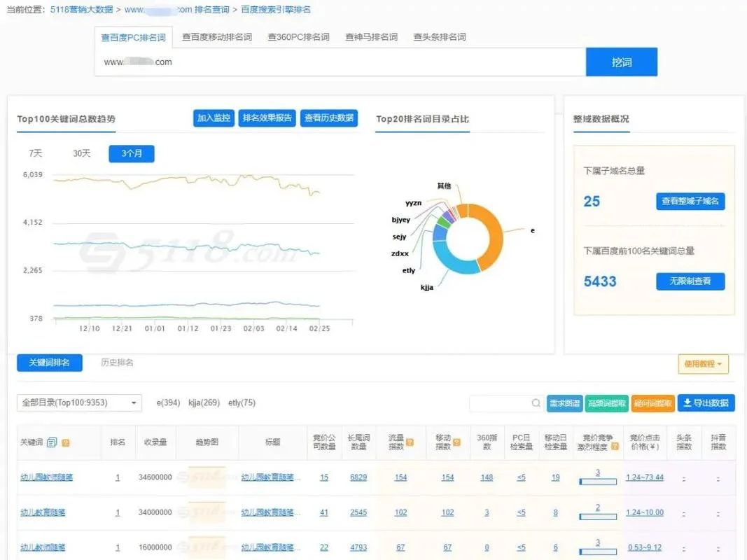Viewport: 747px width, 560px height.
Task: Click trend thumbnail in 幼儿园教师随笔 row
Action: pos(207,477)
